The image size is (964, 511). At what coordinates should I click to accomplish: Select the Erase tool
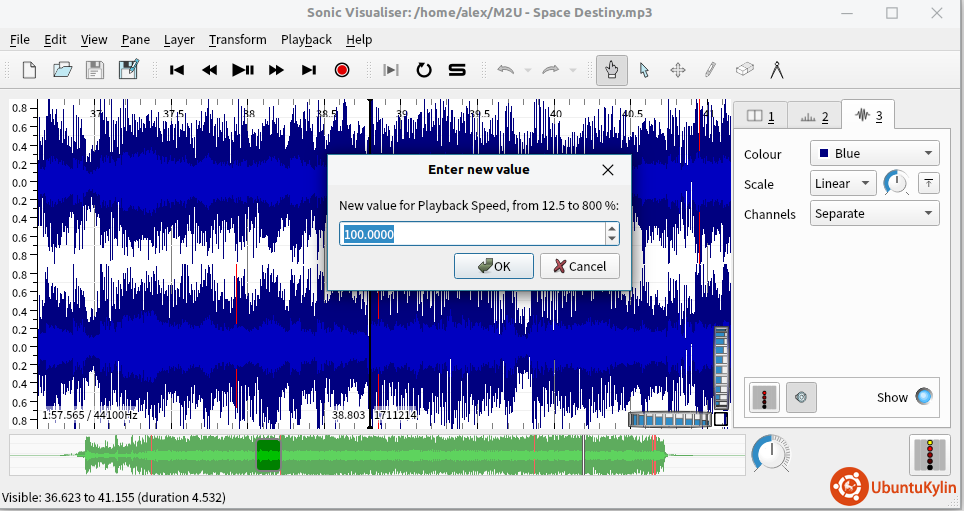coord(743,70)
